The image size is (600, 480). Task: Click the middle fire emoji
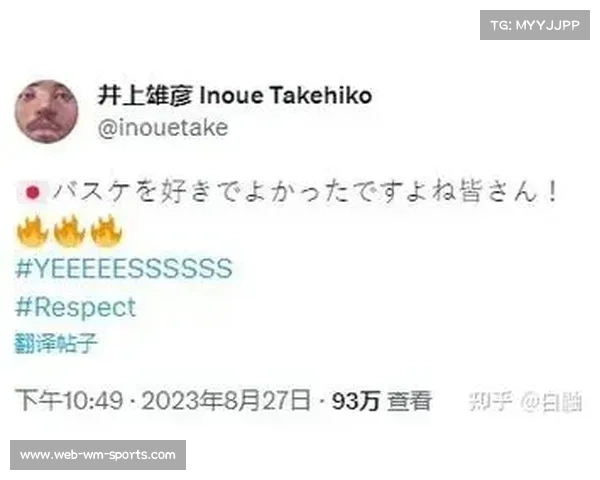(x=69, y=230)
